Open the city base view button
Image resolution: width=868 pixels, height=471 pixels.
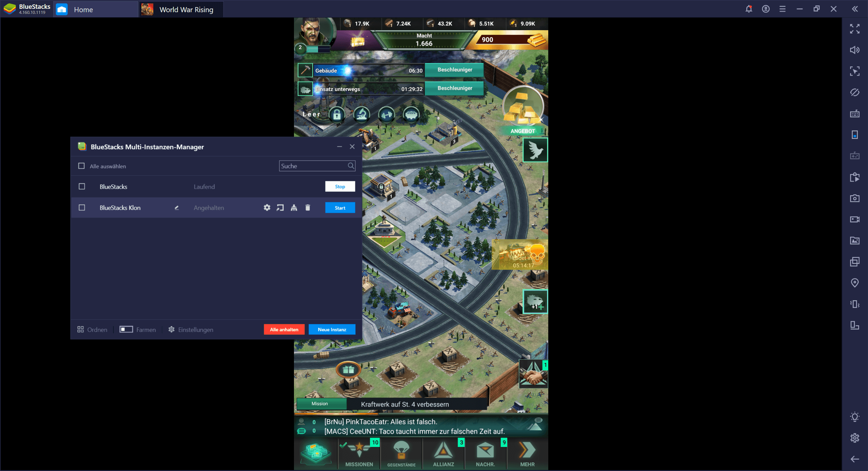pyautogui.click(x=316, y=454)
